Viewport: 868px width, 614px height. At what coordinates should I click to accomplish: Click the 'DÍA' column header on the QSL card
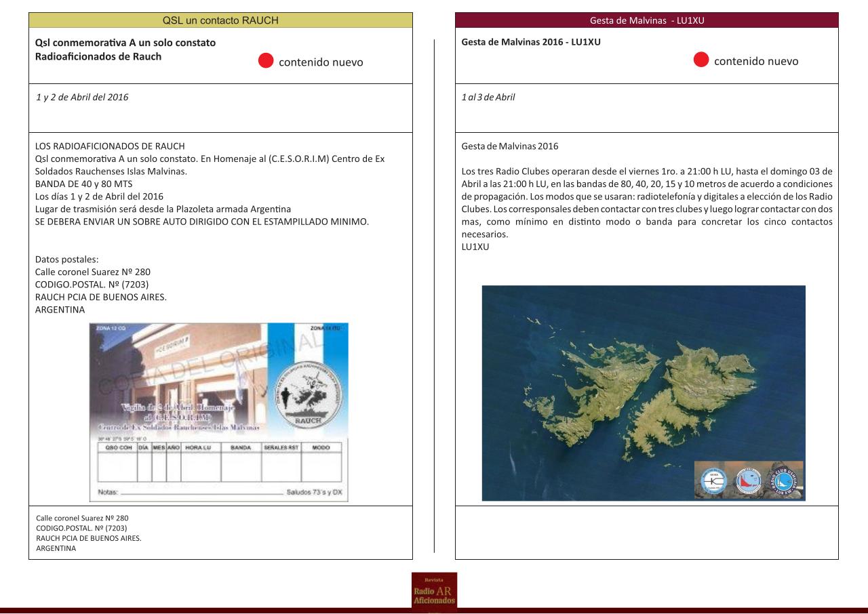pyautogui.click(x=144, y=448)
